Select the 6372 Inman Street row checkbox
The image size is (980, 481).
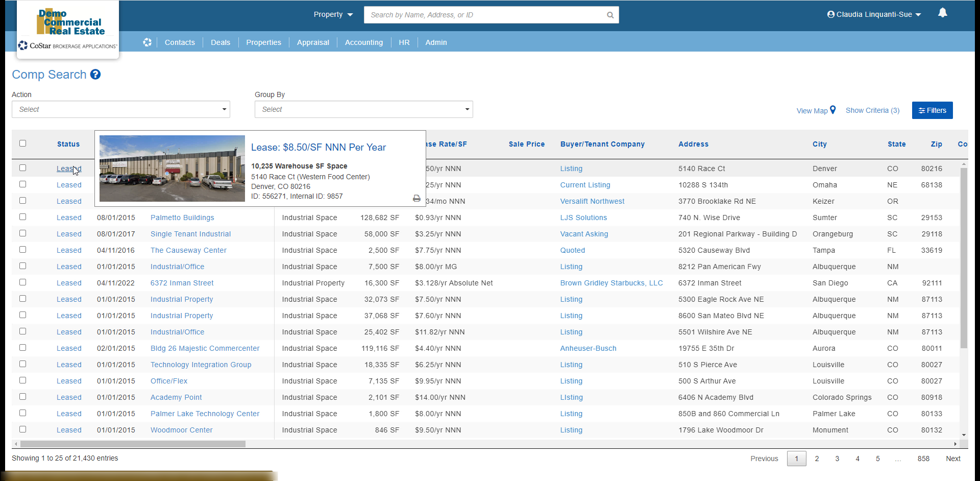click(x=22, y=282)
